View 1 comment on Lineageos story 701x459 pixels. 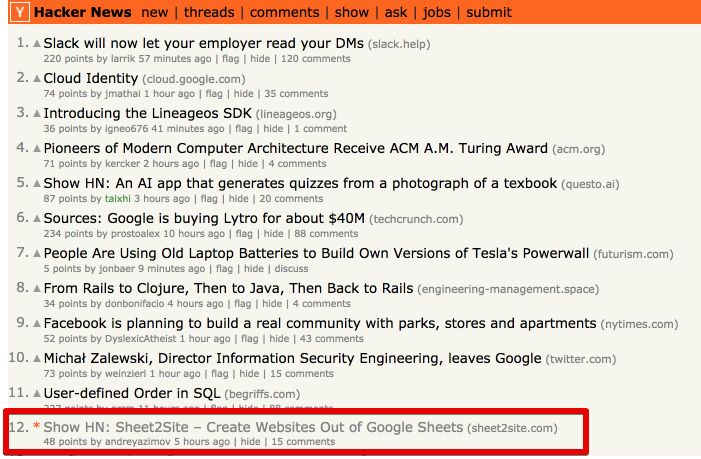(x=320, y=128)
